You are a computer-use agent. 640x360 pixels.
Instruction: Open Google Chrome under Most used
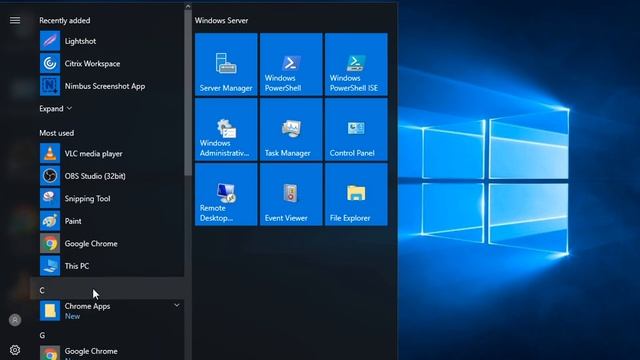point(107,243)
